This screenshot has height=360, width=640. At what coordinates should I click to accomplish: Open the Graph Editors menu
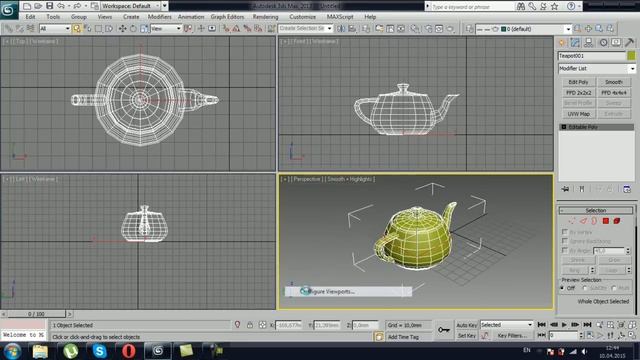pos(227,17)
